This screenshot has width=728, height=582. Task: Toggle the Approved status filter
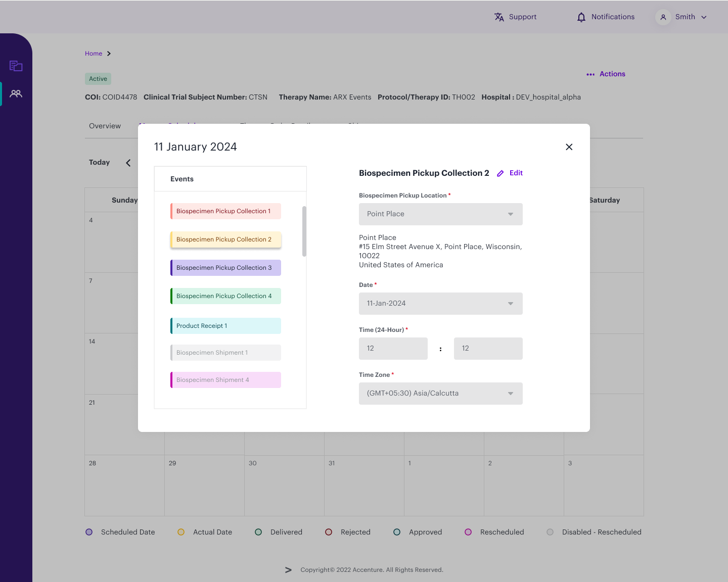(x=397, y=532)
